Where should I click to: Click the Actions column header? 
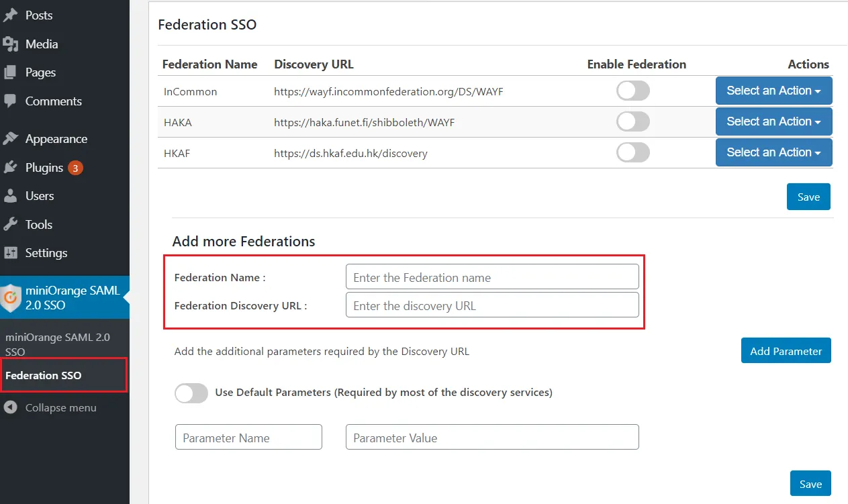pyautogui.click(x=808, y=64)
